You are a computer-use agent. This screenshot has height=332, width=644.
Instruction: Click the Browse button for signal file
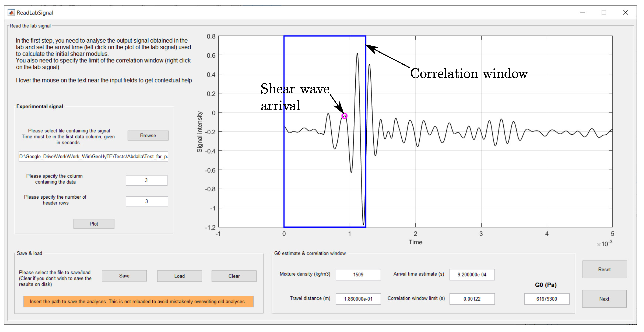(x=148, y=135)
